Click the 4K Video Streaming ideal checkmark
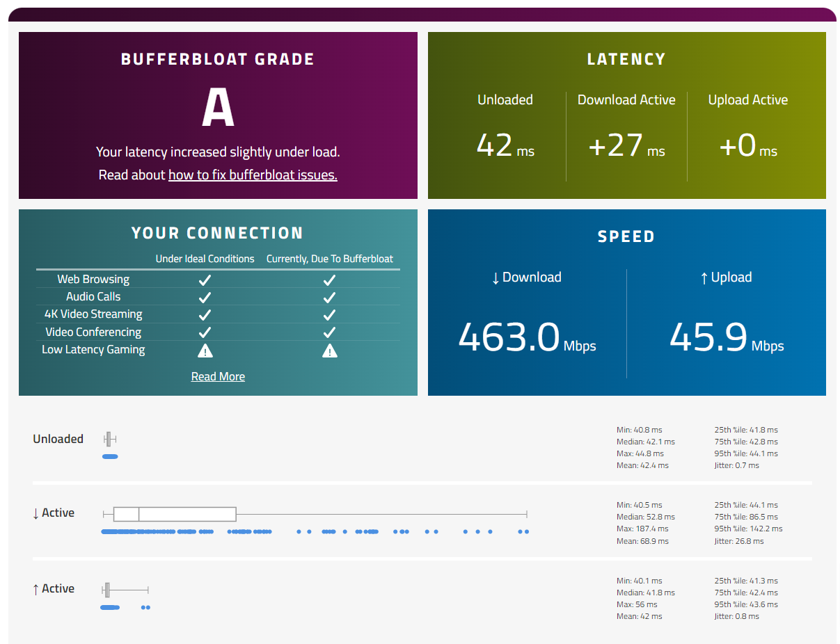 click(x=205, y=314)
